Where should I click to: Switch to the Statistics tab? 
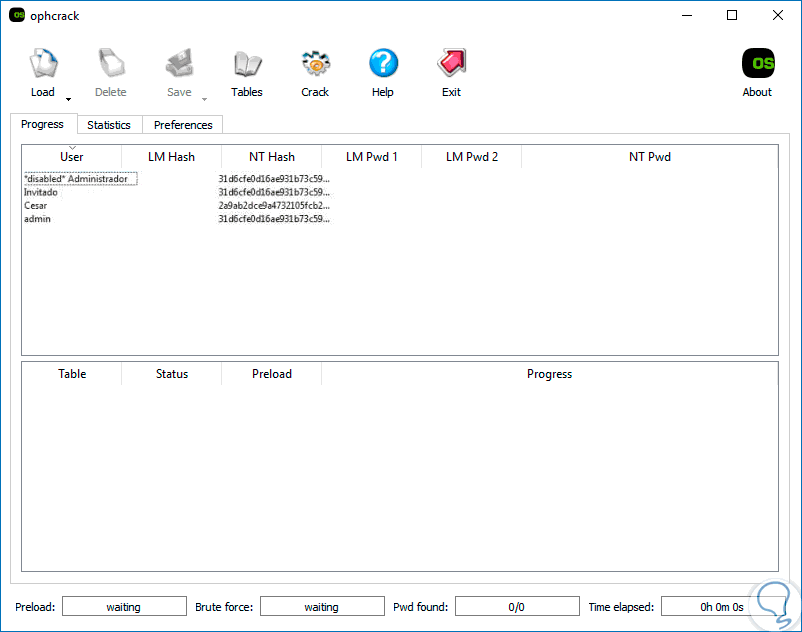[x=109, y=125]
